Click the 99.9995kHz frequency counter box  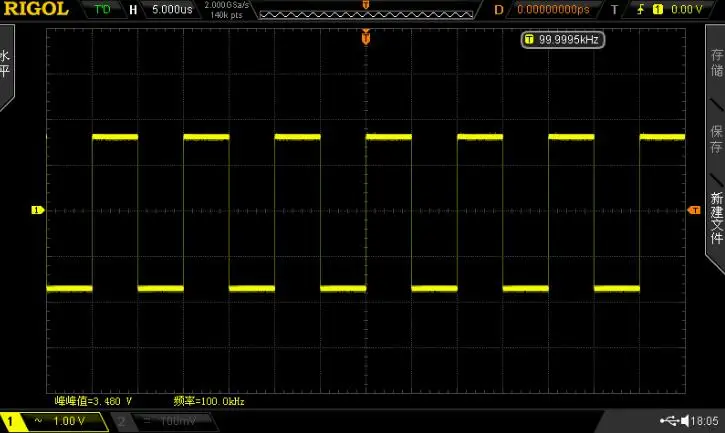click(563, 40)
